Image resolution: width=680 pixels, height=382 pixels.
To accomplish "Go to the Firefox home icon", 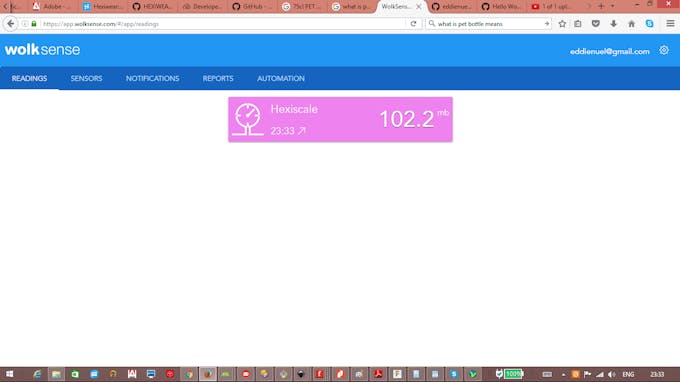I will point(631,24).
